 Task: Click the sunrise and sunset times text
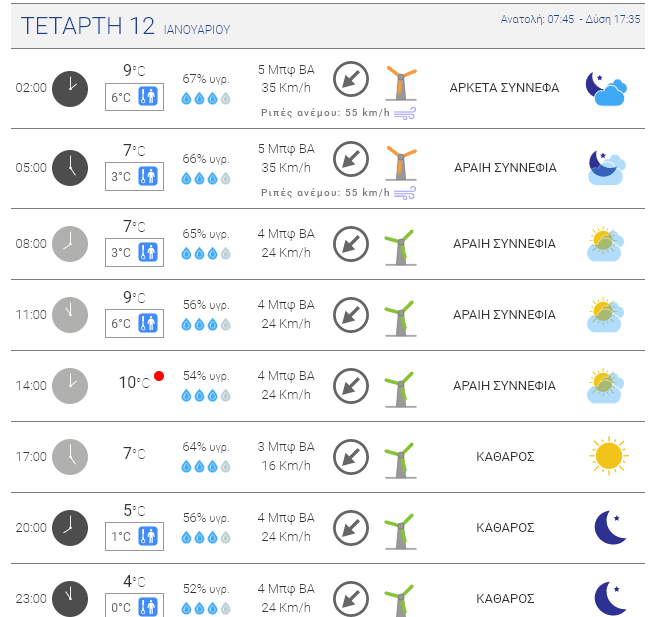(570, 19)
